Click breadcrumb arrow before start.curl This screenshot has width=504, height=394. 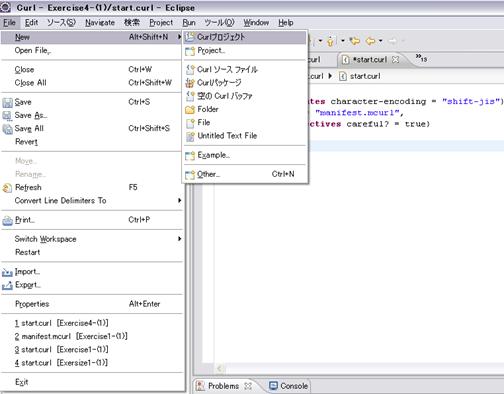click(330, 76)
